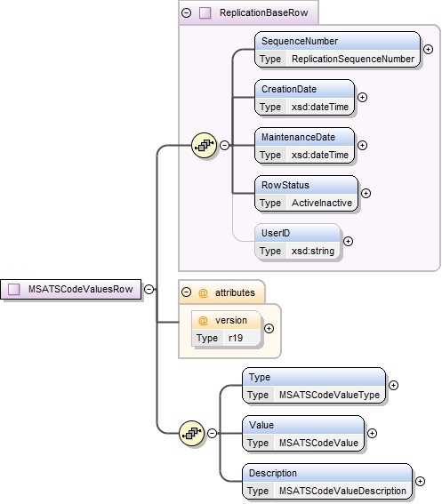Screen dimensions: 442x504
Task: Expand the MaintenanceDate element
Action: pos(363,145)
